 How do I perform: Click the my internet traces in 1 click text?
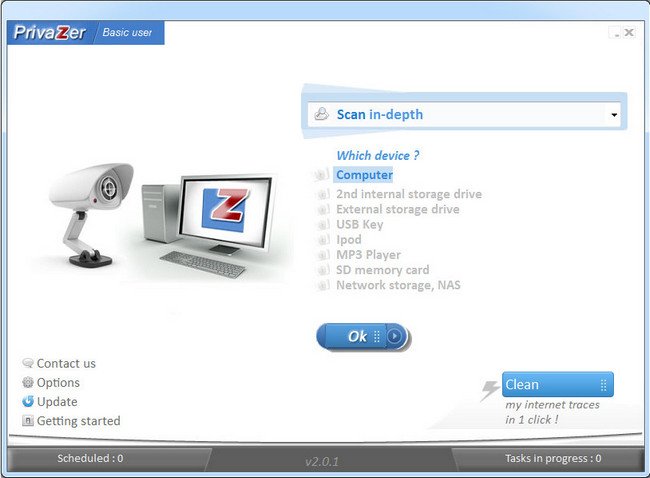[x=552, y=412]
